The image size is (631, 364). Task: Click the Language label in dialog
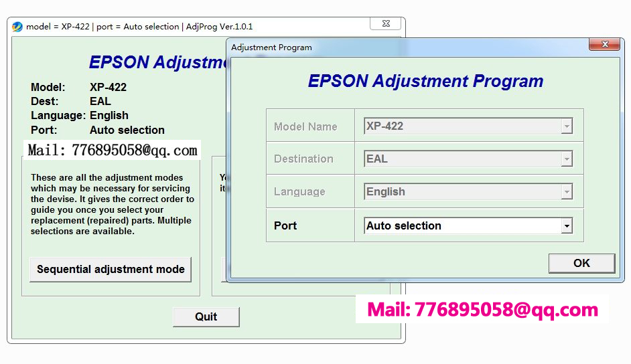click(299, 191)
